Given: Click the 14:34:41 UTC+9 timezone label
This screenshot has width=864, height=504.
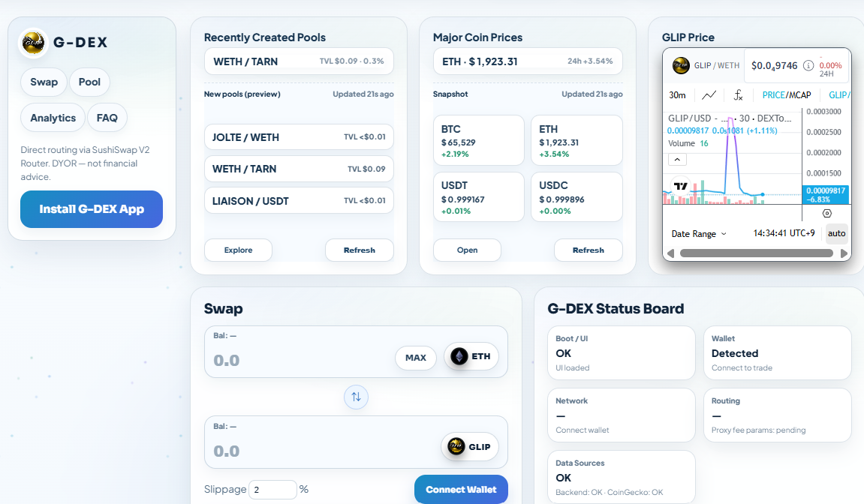Looking at the screenshot, I should pos(784,233).
